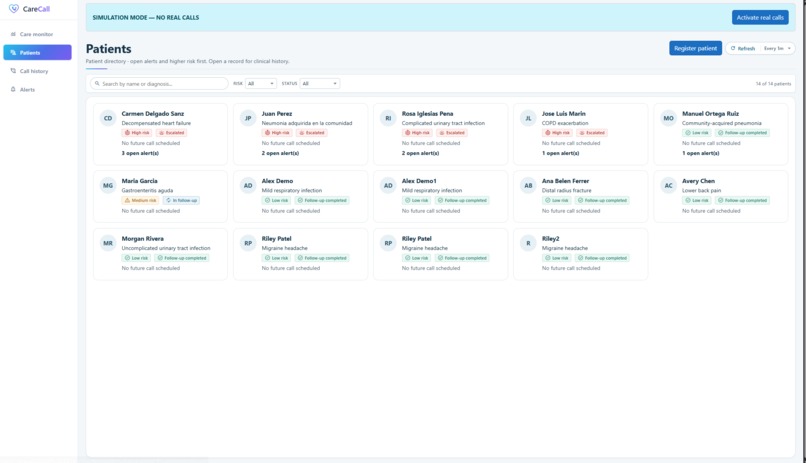Click the Refresh button
Image resolution: width=806 pixels, height=463 pixels.
coord(743,48)
